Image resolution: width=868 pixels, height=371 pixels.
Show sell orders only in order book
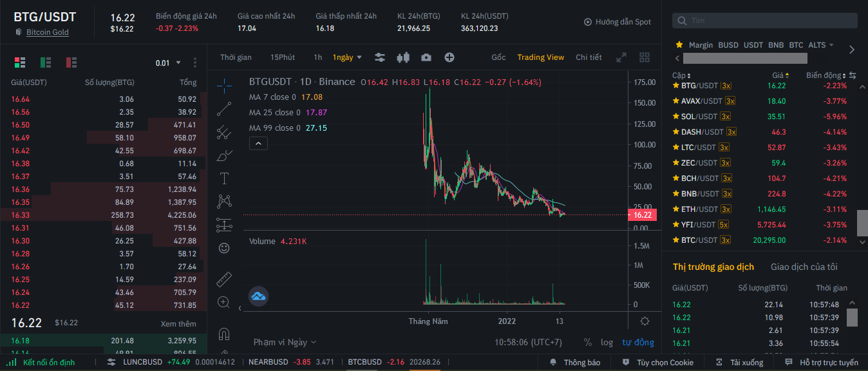tap(71, 62)
